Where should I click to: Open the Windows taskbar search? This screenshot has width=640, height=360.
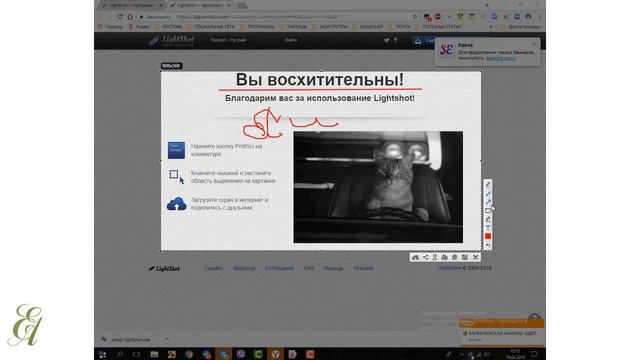pyautogui.click(x=120, y=354)
